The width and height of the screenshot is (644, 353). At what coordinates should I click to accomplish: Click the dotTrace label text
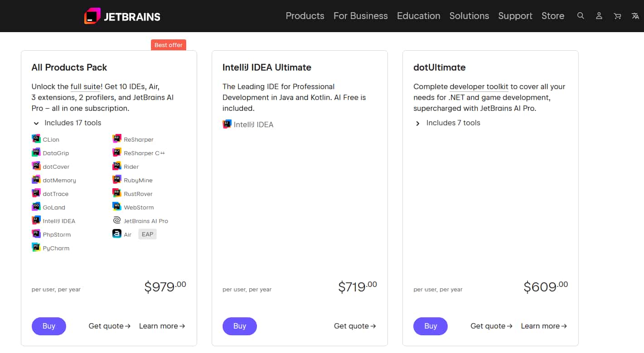(x=56, y=194)
